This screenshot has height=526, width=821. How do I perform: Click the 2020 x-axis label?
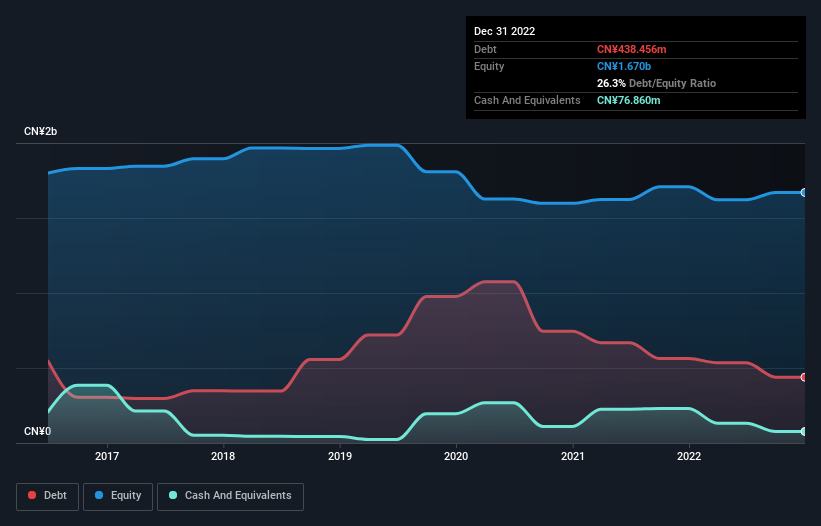[x=456, y=456]
